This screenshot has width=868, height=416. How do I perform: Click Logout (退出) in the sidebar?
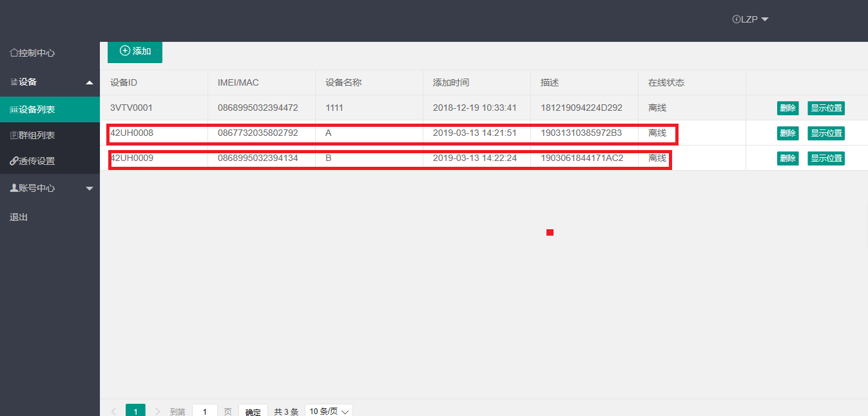point(19,217)
